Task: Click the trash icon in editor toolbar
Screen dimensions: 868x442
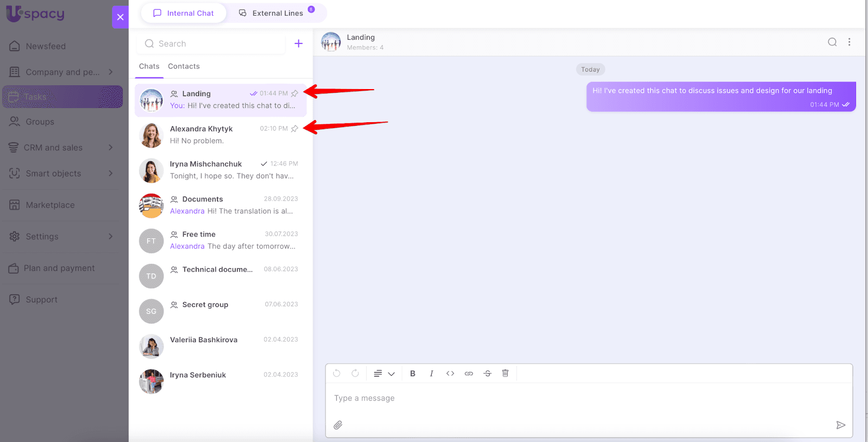Action: click(x=505, y=374)
